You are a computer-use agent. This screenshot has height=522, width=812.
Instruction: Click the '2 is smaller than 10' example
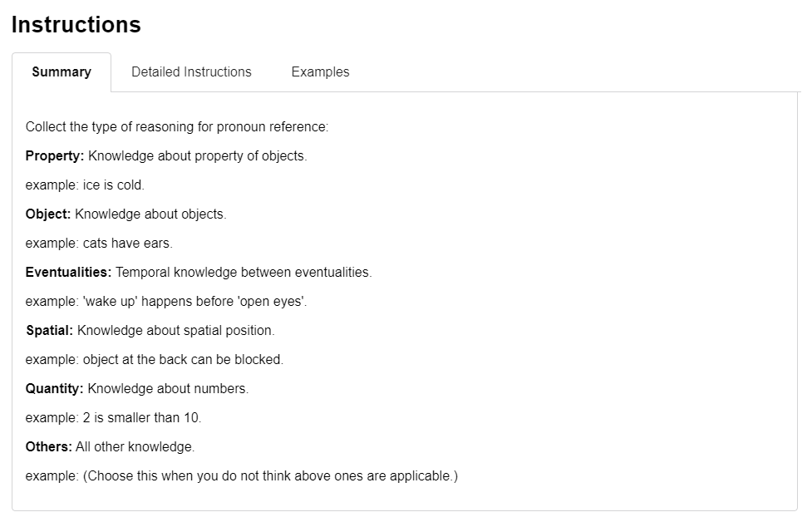(x=113, y=417)
